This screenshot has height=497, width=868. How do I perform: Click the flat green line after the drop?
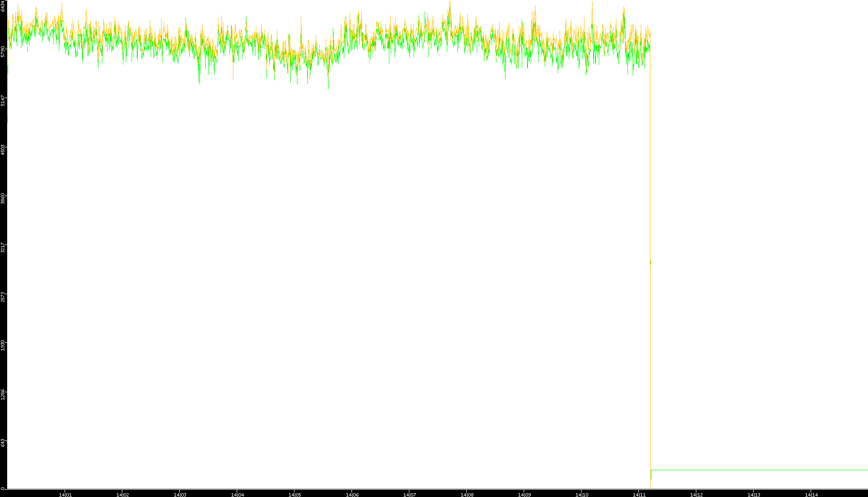click(x=759, y=470)
